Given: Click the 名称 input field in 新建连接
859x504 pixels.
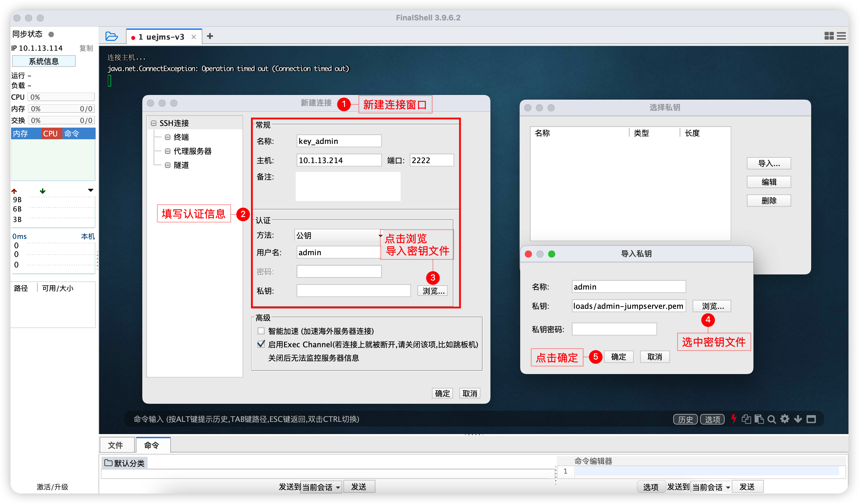Looking at the screenshot, I should click(337, 141).
